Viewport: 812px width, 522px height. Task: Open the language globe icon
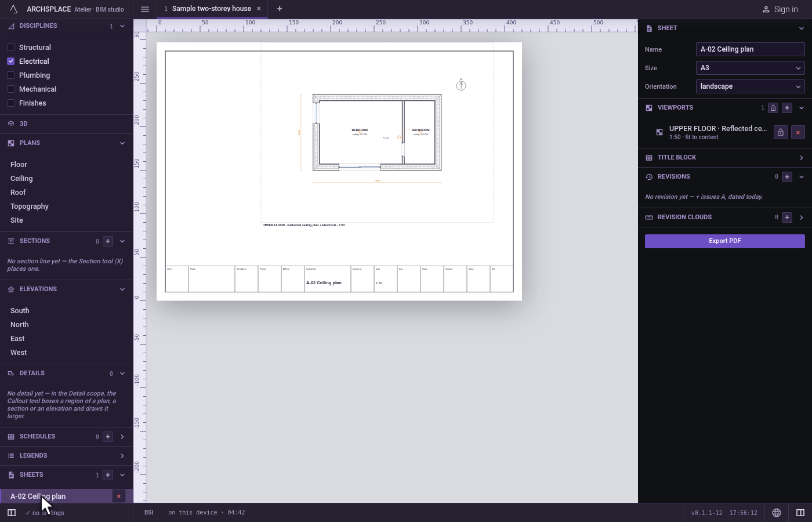(777, 513)
